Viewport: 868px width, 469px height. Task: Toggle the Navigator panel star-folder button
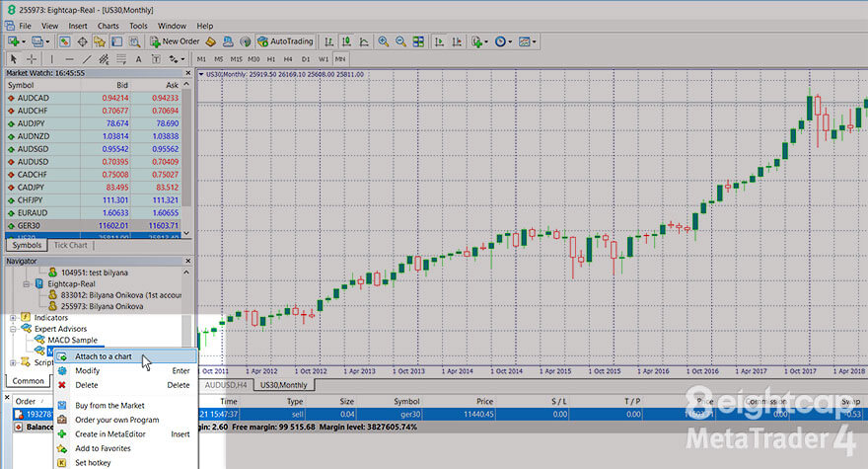click(100, 41)
